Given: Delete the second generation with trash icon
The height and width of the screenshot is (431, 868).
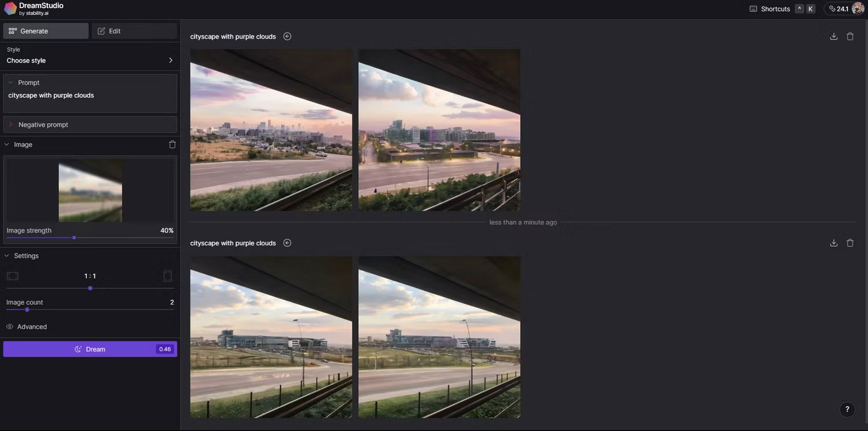Looking at the screenshot, I should point(849,242).
